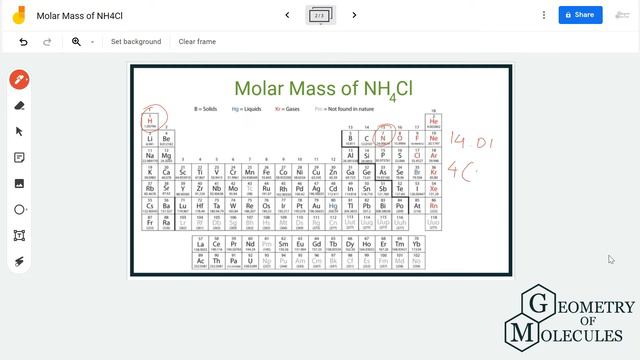Choose the Select arrow tool
Screen dimensions: 640x360
coord(19,131)
